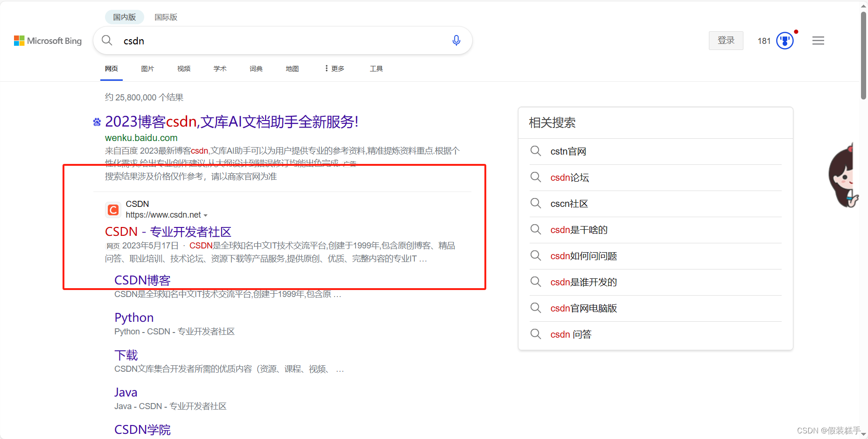The image size is (868, 439).
Task: Click the search icon beside csdn论坛
Action: click(x=536, y=177)
